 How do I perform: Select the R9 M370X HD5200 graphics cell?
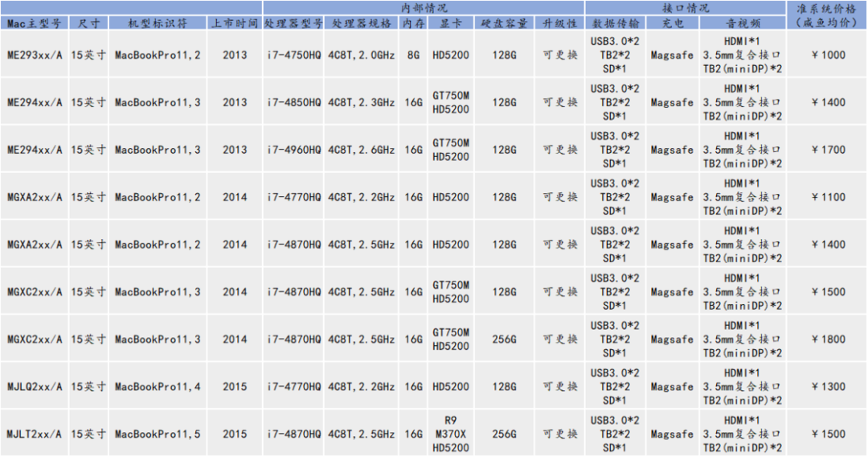pos(451,434)
